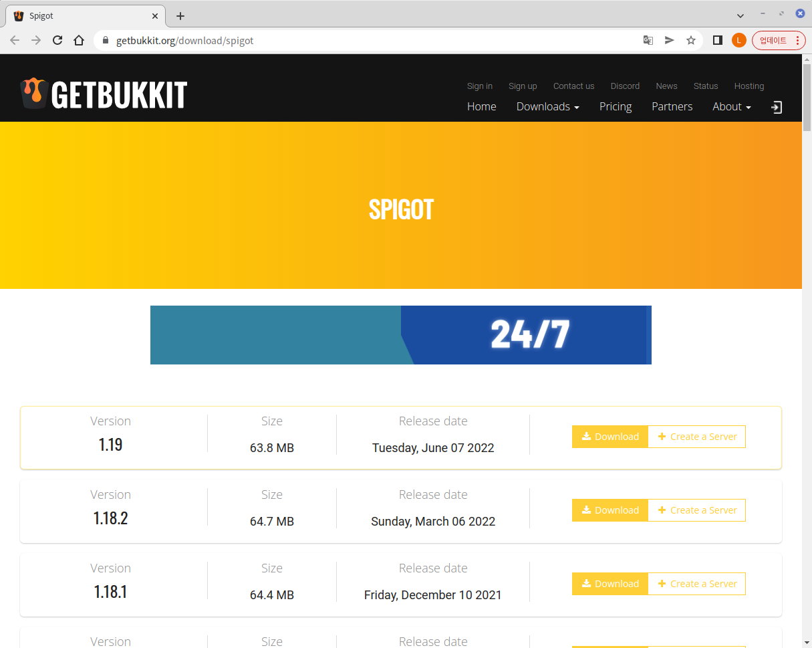The image size is (812, 648).
Task: Click the 64.7 MB size value
Action: 272,522
